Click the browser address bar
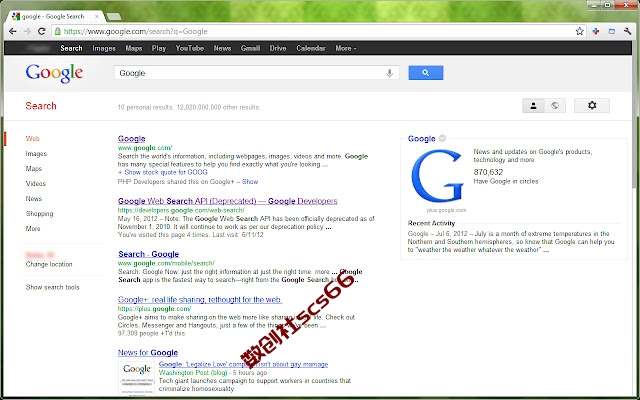This screenshot has height=400, width=640. coord(318,31)
